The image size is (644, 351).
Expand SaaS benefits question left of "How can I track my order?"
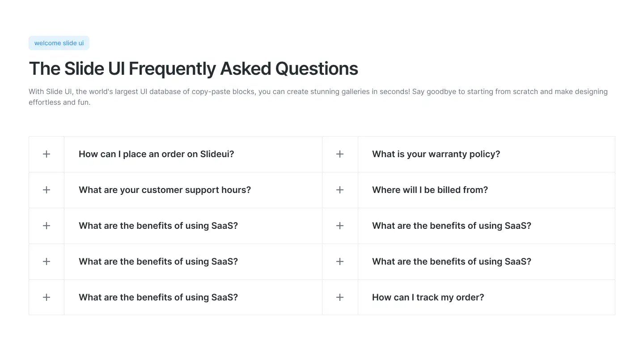coord(158,297)
